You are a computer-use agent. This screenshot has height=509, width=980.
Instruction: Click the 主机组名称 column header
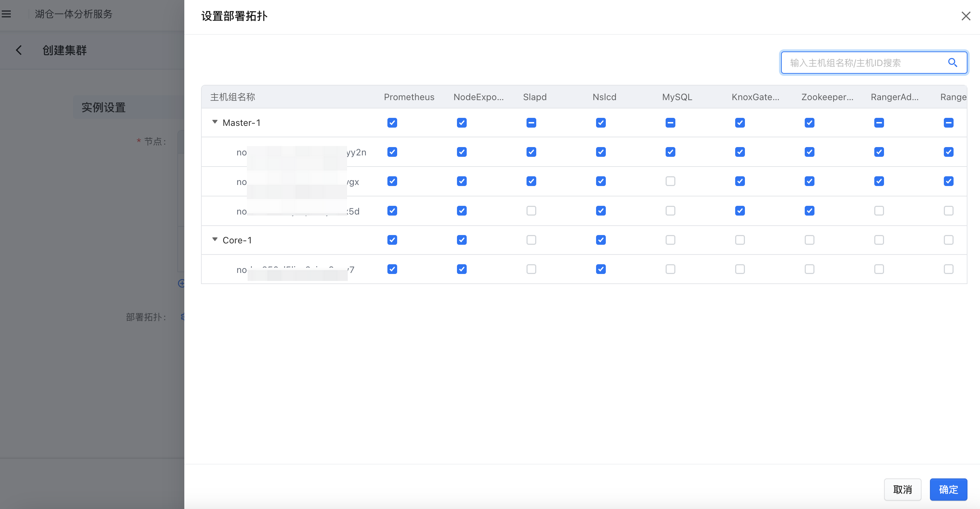(232, 97)
